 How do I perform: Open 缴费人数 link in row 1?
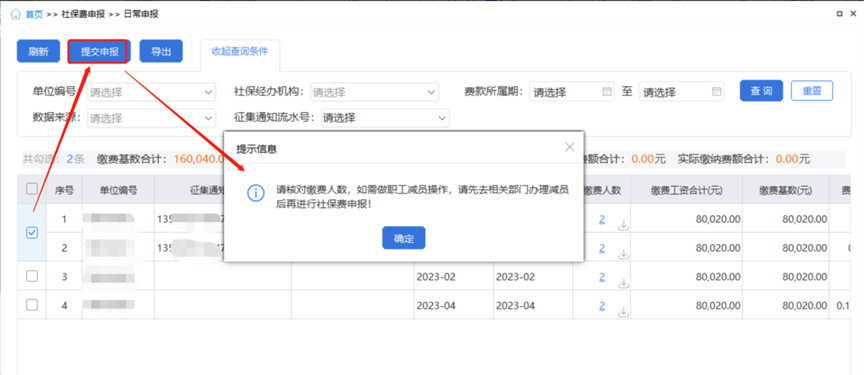tap(602, 219)
